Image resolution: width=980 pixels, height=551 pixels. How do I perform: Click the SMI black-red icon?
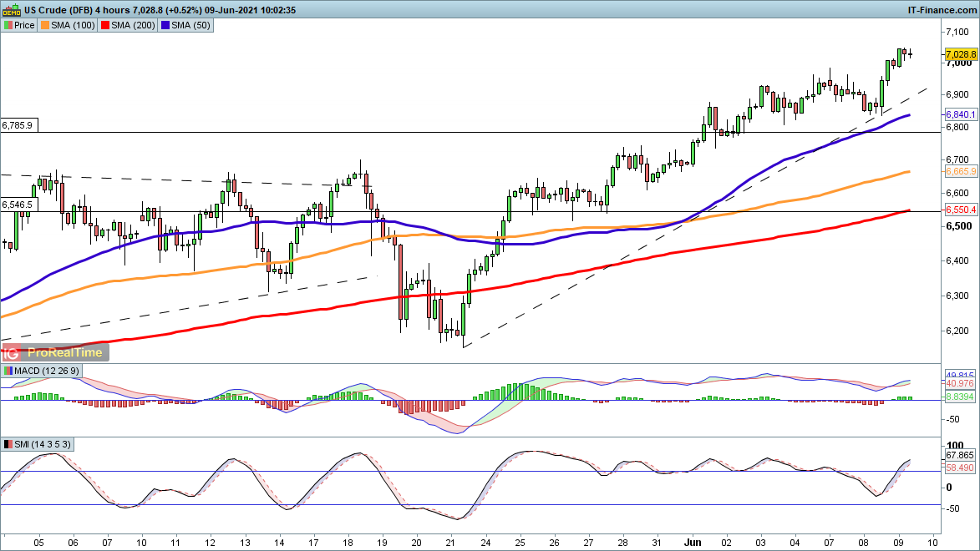click(8, 444)
